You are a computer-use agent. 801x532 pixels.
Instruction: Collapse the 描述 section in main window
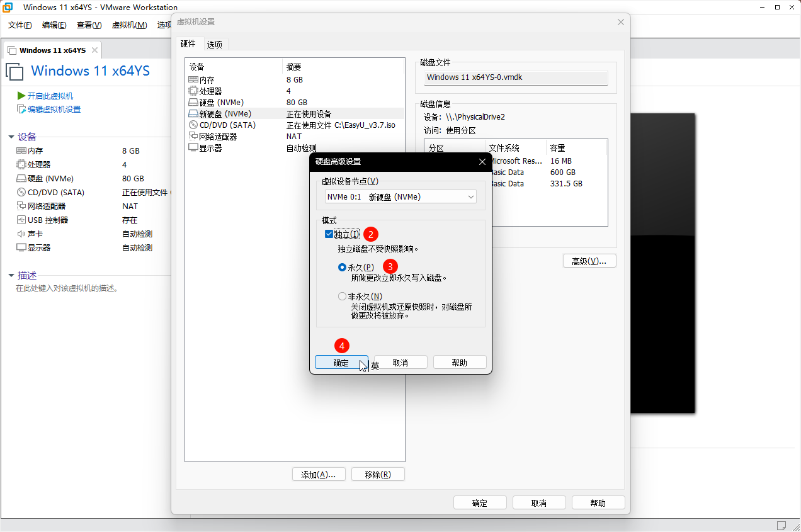tap(11, 276)
